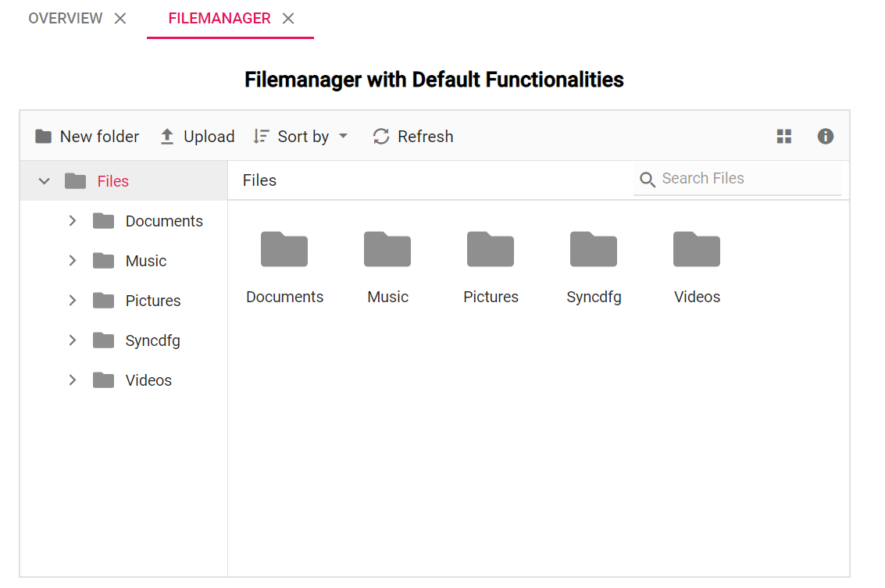Click the search magnifier icon
This screenshot has width=885, height=588.
click(648, 180)
